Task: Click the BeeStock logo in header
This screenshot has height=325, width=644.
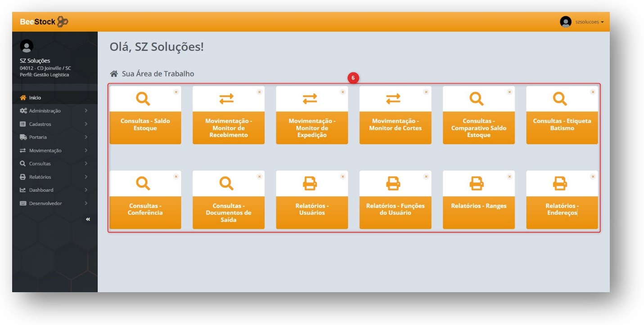Action: pos(44,22)
